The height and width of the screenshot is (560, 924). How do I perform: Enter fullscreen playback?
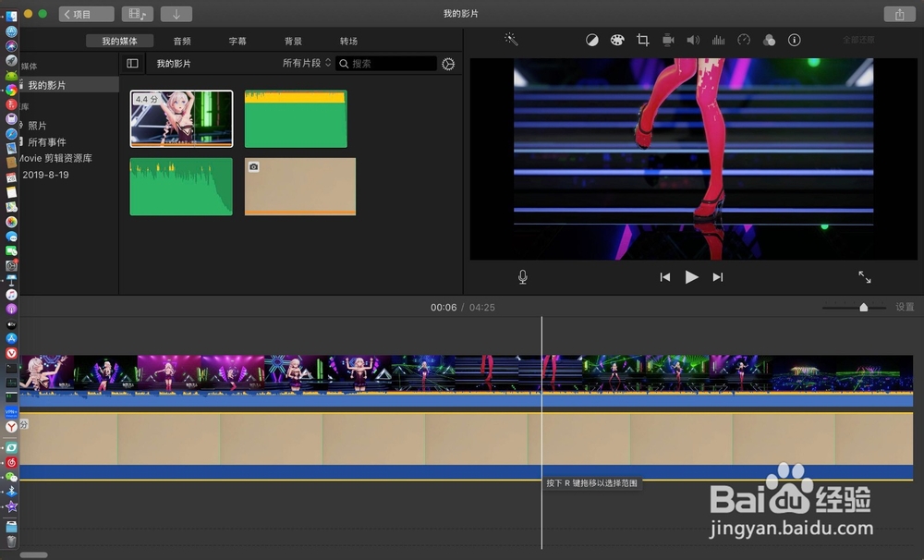click(x=865, y=277)
